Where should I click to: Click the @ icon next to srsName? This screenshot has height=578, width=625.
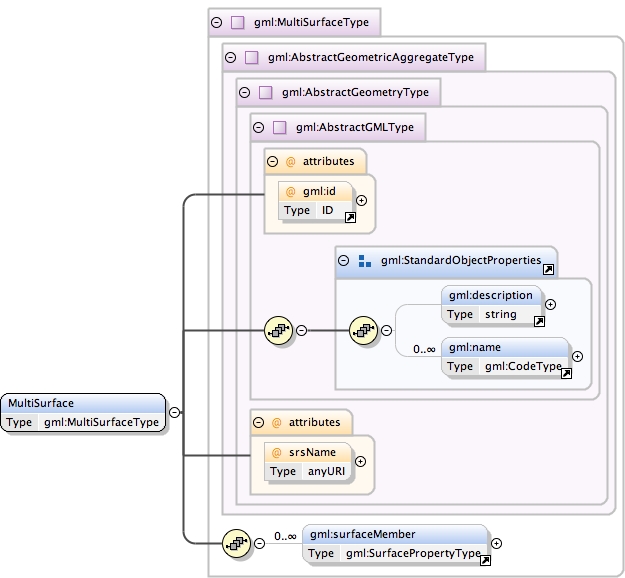click(x=277, y=453)
